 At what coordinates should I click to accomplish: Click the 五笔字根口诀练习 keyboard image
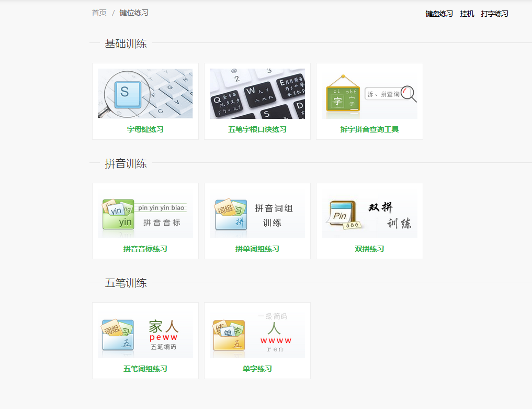point(257,93)
